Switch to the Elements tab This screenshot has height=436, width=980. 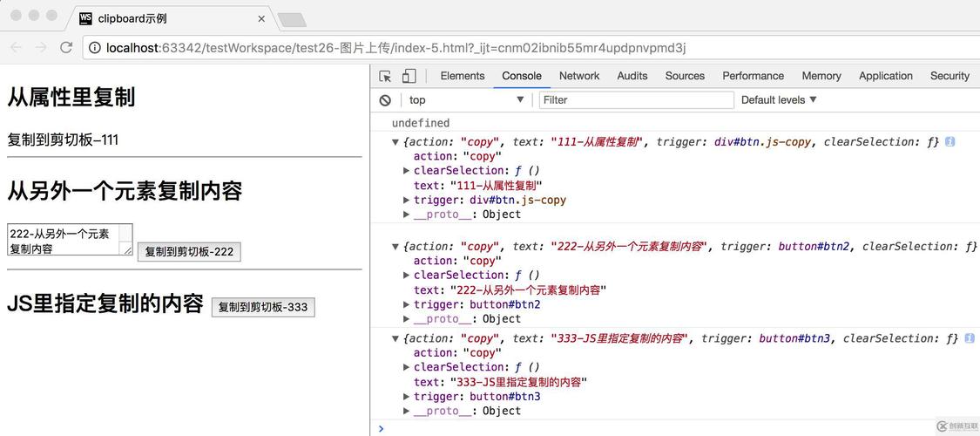click(462, 76)
